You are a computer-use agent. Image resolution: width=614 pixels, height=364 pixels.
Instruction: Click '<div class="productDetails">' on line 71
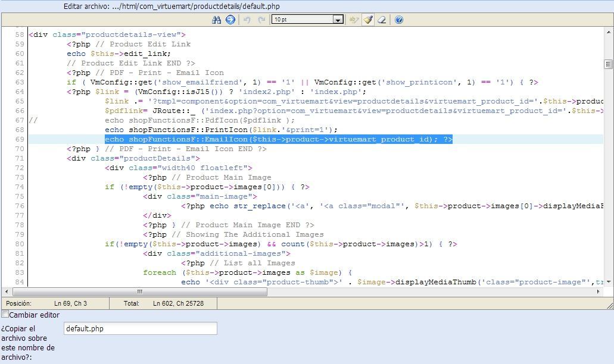coord(133,158)
